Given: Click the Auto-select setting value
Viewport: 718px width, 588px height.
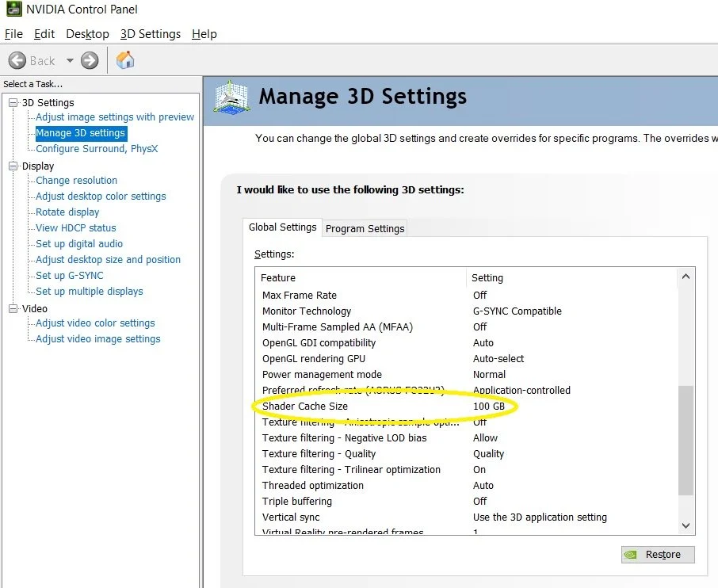Looking at the screenshot, I should (x=498, y=359).
